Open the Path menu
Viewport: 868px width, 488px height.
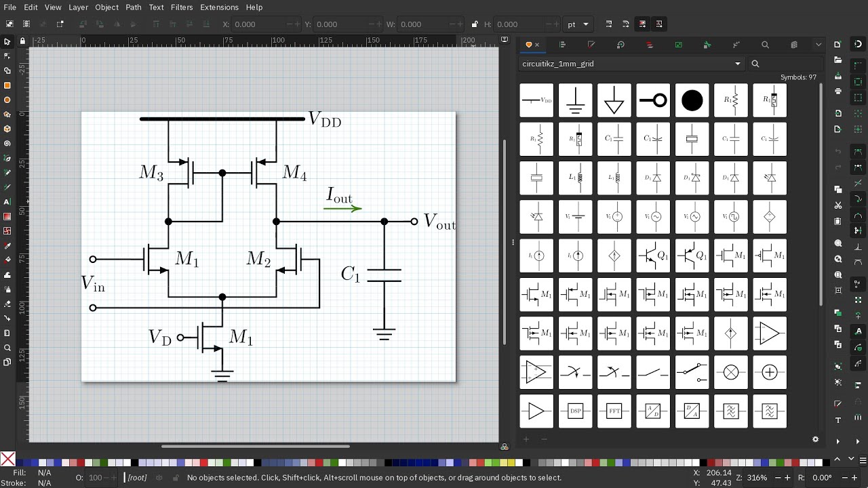click(x=134, y=7)
